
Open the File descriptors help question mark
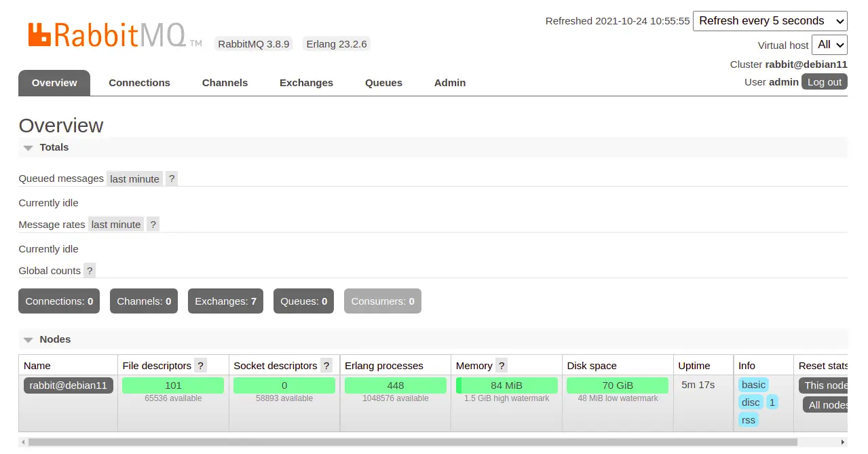tap(200, 365)
